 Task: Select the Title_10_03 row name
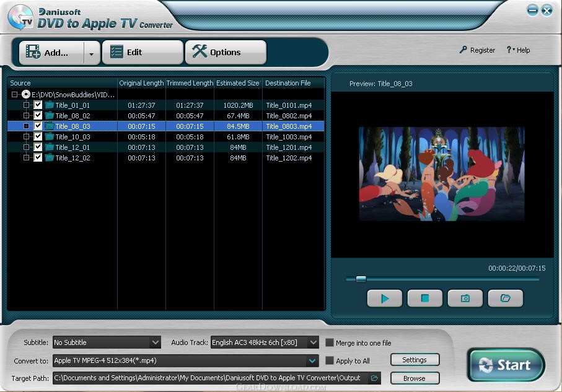pyautogui.click(x=72, y=137)
